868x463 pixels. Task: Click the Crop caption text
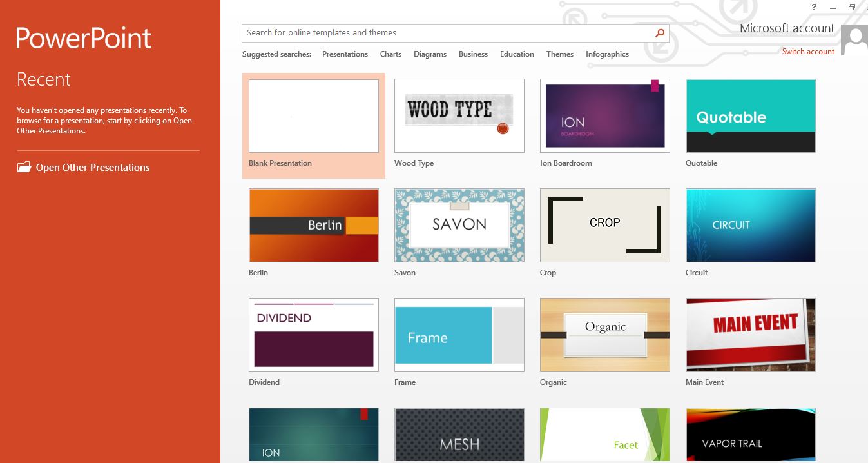click(548, 273)
